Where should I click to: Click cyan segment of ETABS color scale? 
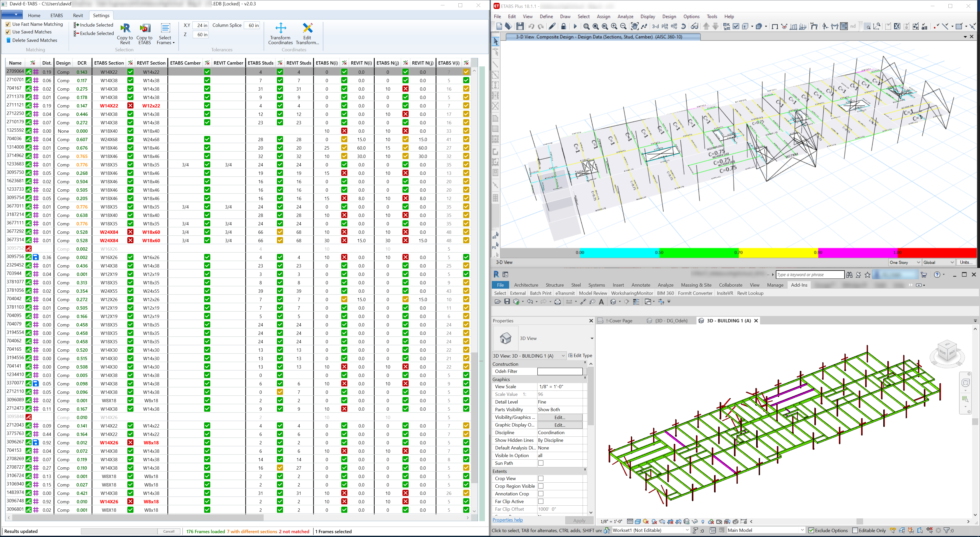[619, 252]
